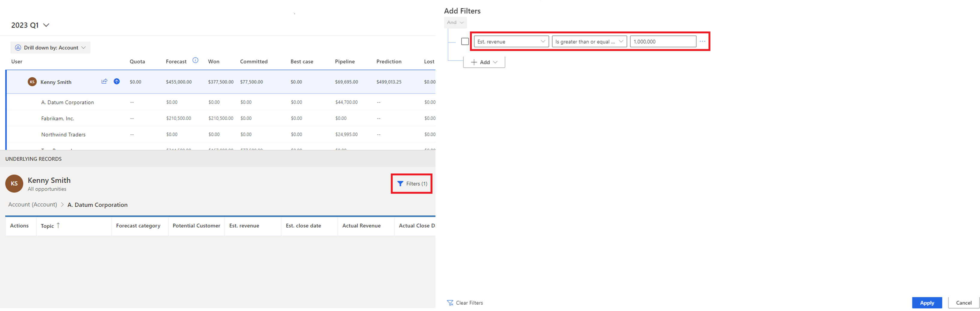
Task: Click the 1,000,000 value input field
Action: coord(663,41)
